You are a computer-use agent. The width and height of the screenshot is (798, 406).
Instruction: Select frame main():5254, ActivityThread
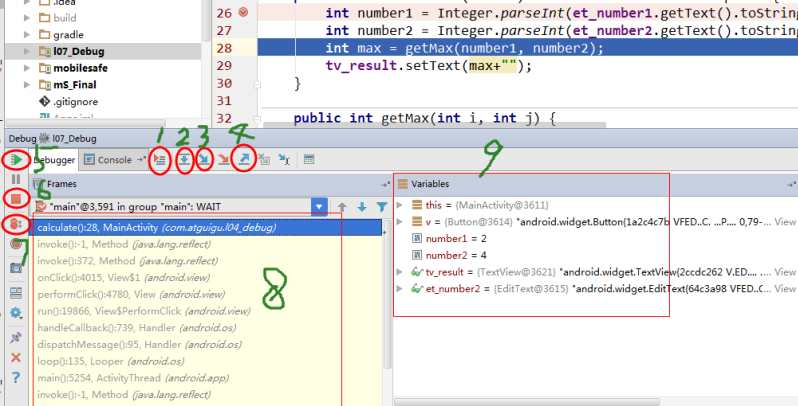click(208, 379)
